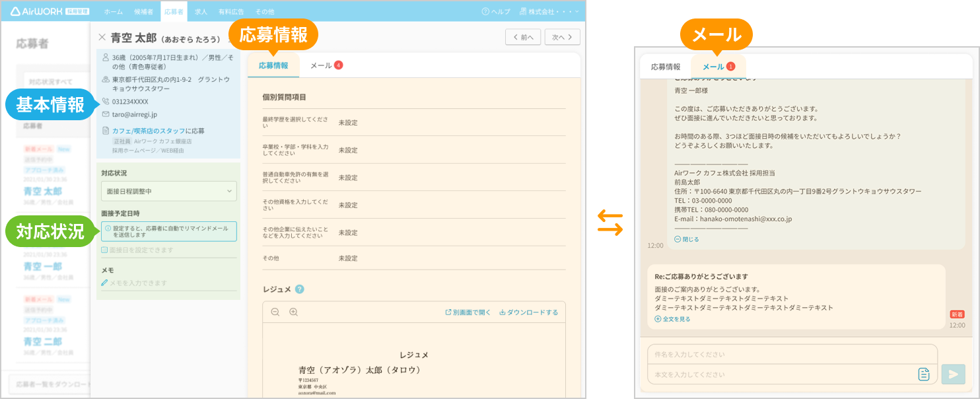Go to next applicant with 次へ

click(x=562, y=37)
